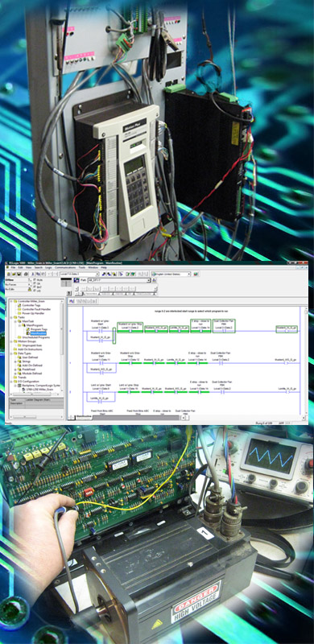The height and width of the screenshot is (644, 314).
Task: Click the Save toolbar icon
Action: (19, 274)
